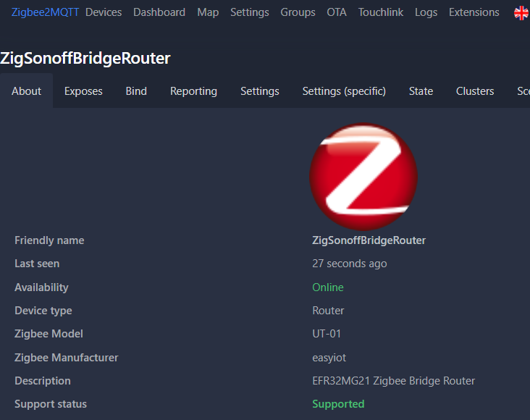Click the Zigbee Model label
This screenshot has width=530, height=420.
(x=49, y=334)
